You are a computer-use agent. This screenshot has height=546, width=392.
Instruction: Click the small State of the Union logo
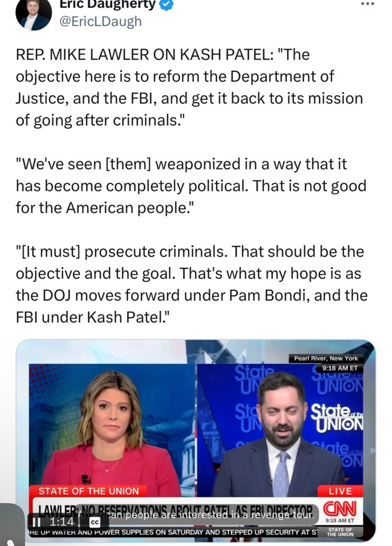coord(340,532)
